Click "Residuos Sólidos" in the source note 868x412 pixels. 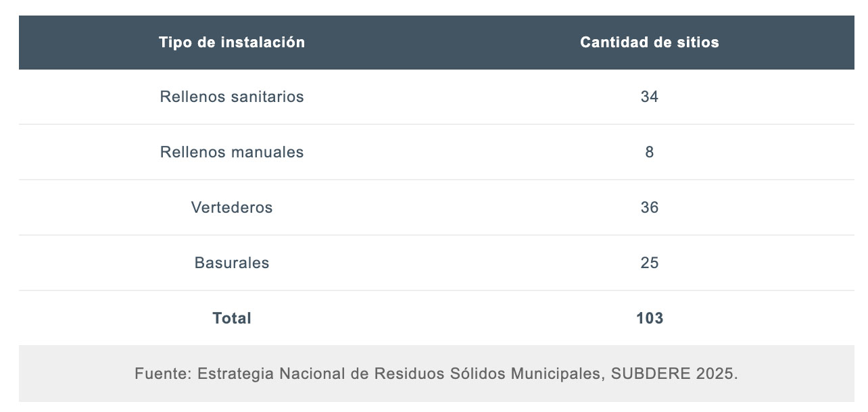pos(427,374)
